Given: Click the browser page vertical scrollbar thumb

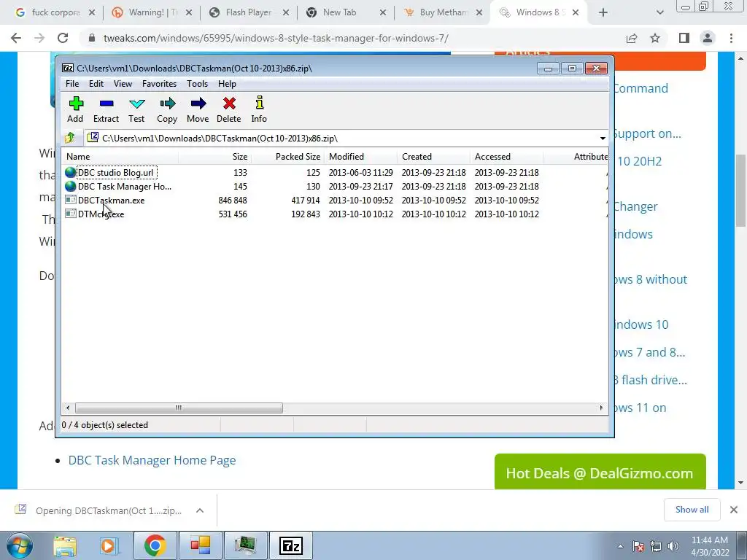Looking at the screenshot, I should click(741, 190).
